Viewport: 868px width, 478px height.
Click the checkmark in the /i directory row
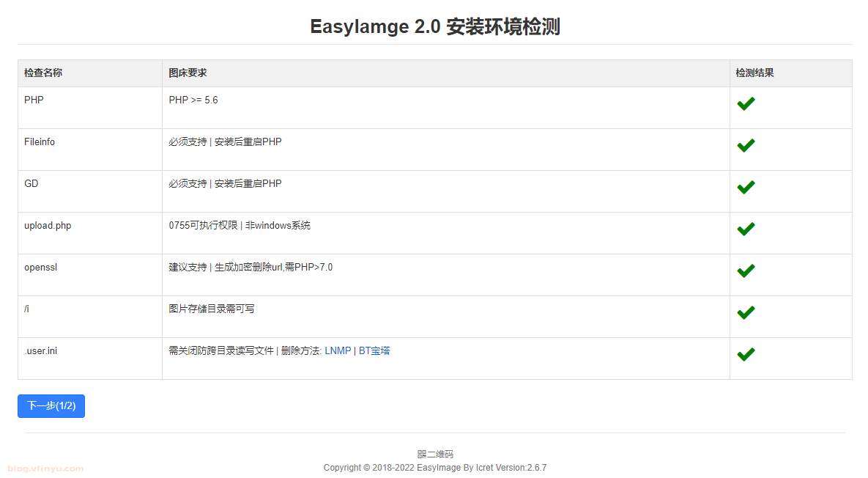pos(746,313)
